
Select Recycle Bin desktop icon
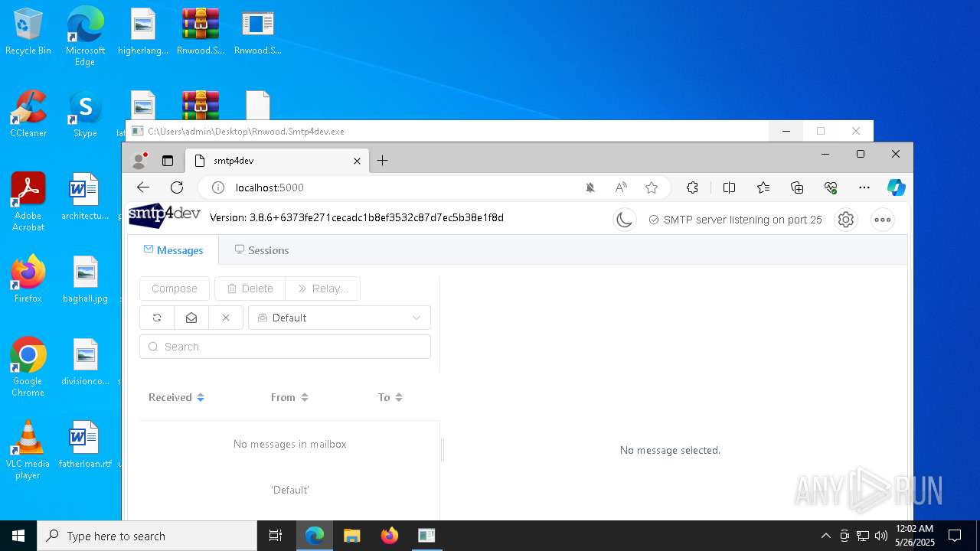tap(28, 32)
